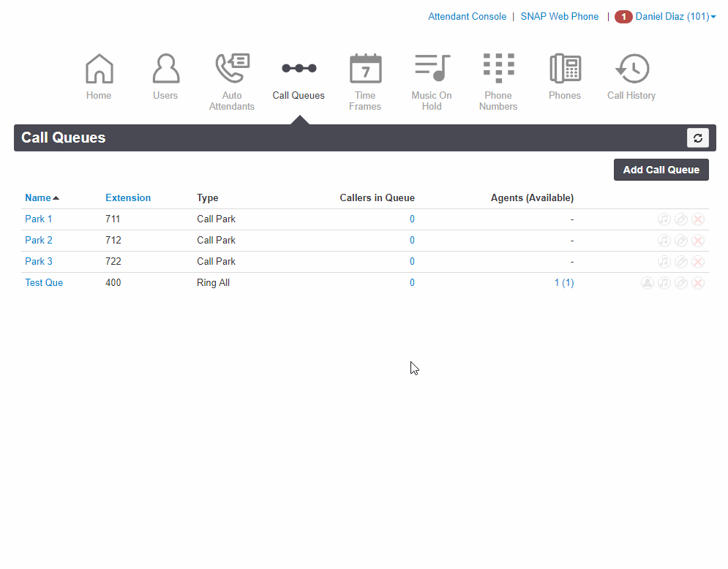Open Phone Numbers keypad icon
The height and width of the screenshot is (569, 728).
tap(499, 68)
